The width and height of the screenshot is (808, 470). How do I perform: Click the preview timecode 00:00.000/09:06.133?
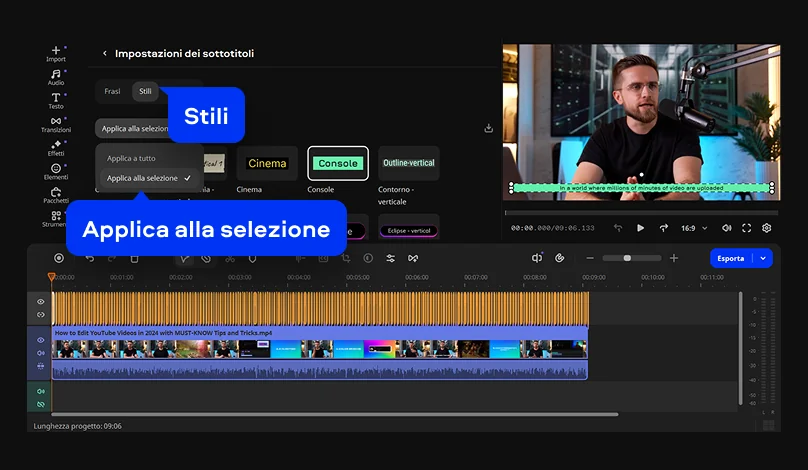pos(552,228)
